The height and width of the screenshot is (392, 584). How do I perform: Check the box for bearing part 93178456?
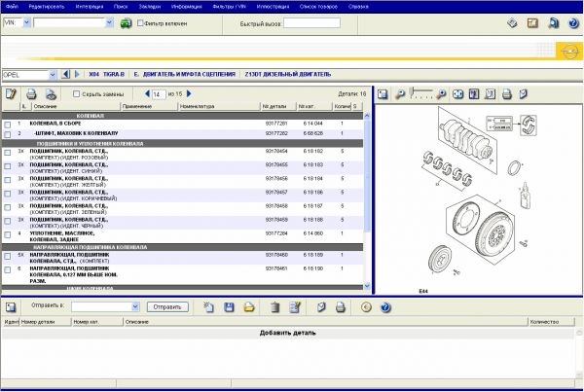pos(8,180)
